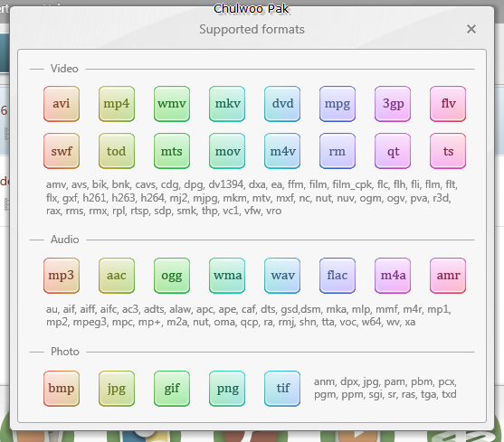
Task: Select the bmp photo format icon
Action: point(62,389)
